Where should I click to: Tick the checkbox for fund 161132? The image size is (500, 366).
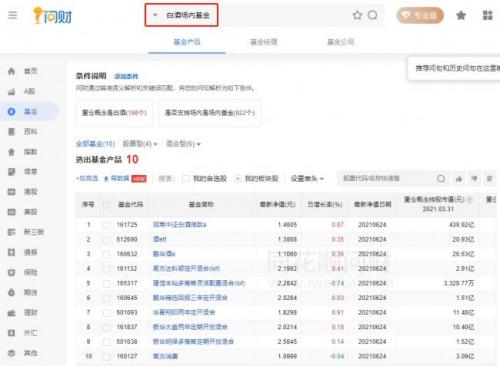point(107,269)
